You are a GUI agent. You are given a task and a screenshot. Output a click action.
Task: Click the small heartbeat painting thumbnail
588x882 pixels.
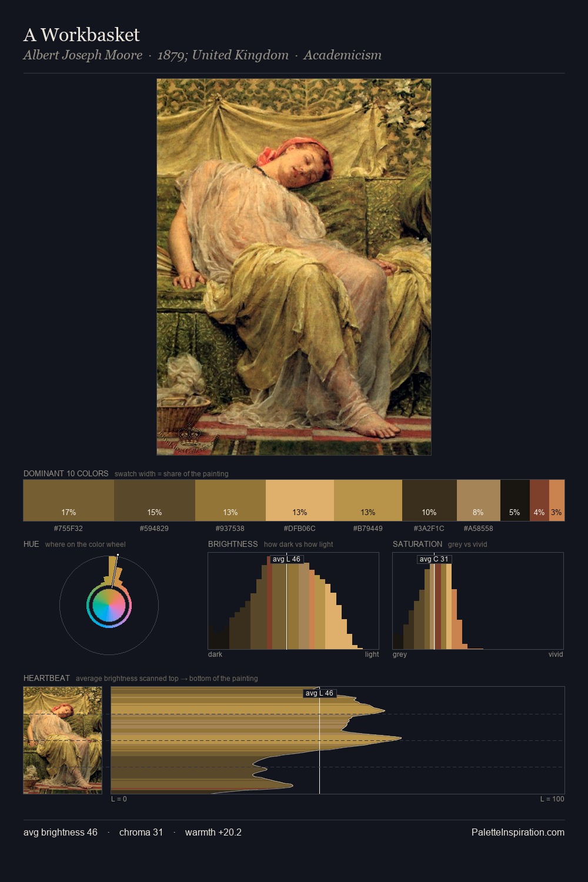point(63,740)
